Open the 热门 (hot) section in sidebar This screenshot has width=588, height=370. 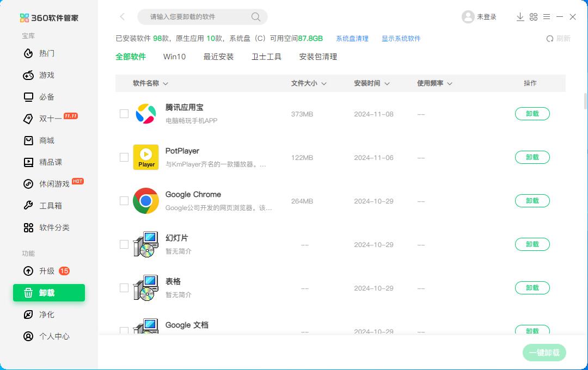pos(39,53)
